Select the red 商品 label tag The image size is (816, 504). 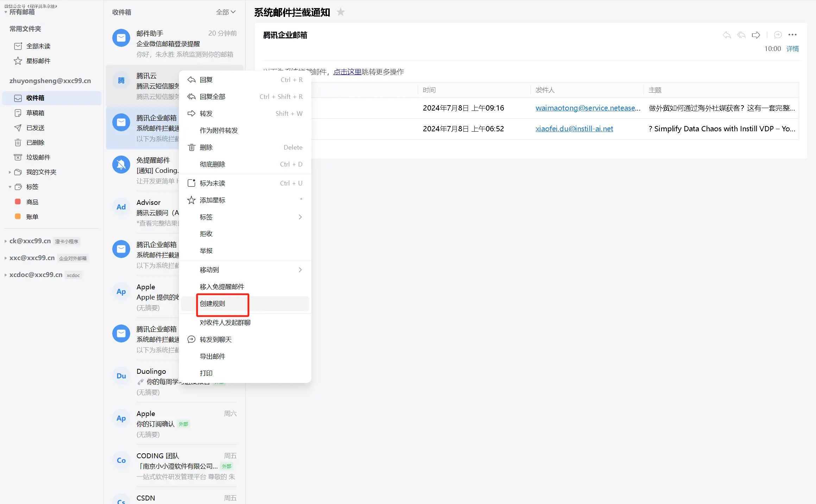point(32,202)
